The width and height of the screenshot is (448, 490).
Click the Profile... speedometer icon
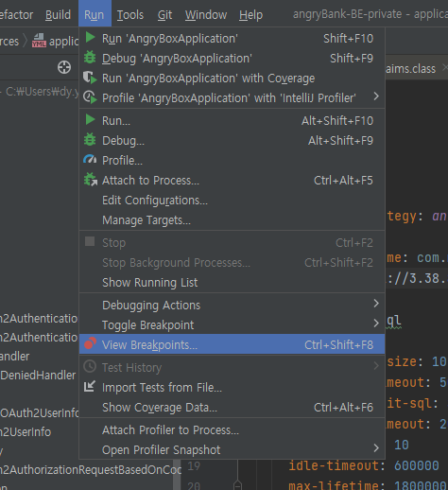tap(90, 160)
